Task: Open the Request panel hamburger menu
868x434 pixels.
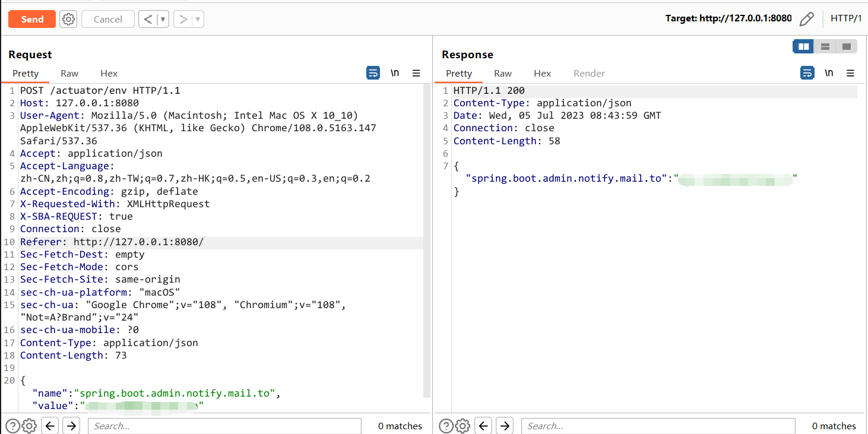Action: [x=416, y=73]
